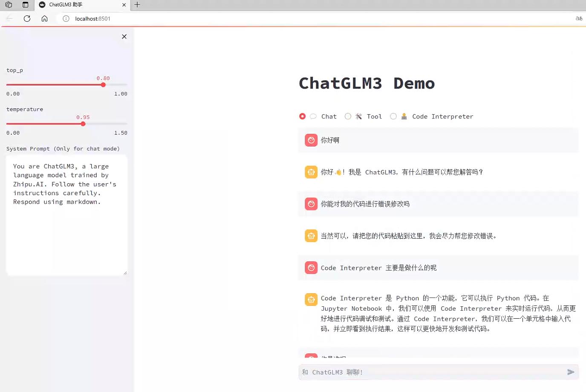Image resolution: width=586 pixels, height=392 pixels.
Task: Select the Code Interpreter radio button
Action: (x=393, y=116)
